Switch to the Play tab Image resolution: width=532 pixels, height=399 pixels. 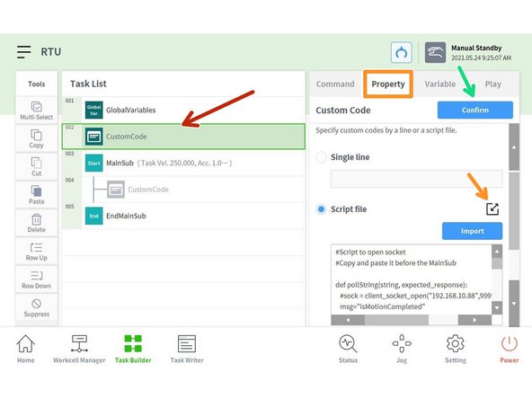(x=492, y=84)
